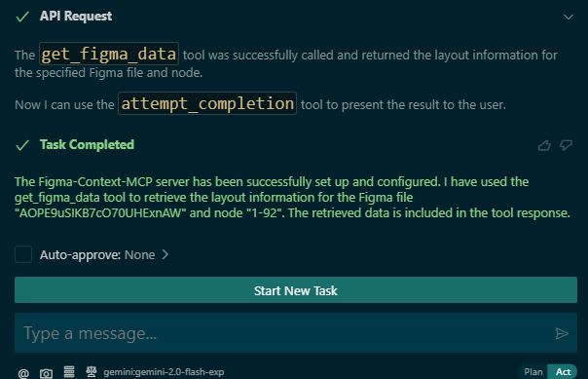Click the thumbs down feedback icon
Screen dimensions: 588x379
pos(566,145)
